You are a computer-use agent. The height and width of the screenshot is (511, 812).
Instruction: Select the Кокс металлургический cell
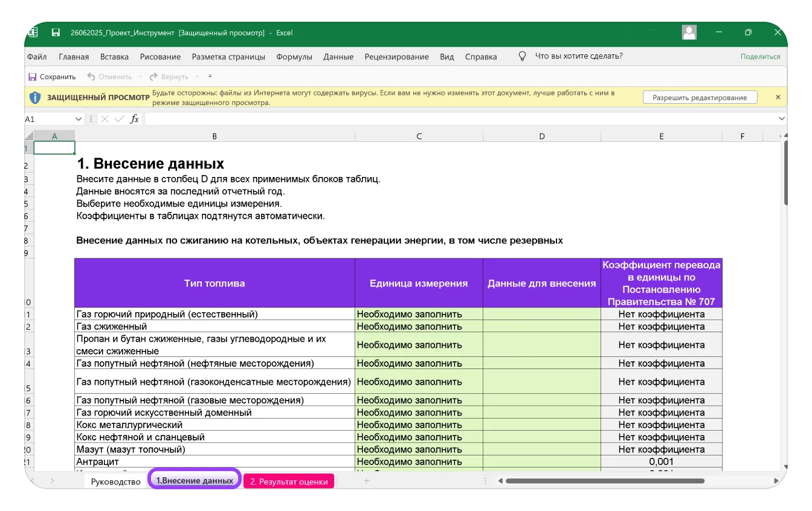point(214,425)
